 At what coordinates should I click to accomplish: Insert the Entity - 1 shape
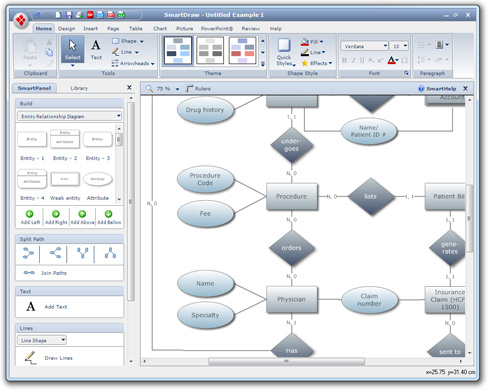(32, 139)
